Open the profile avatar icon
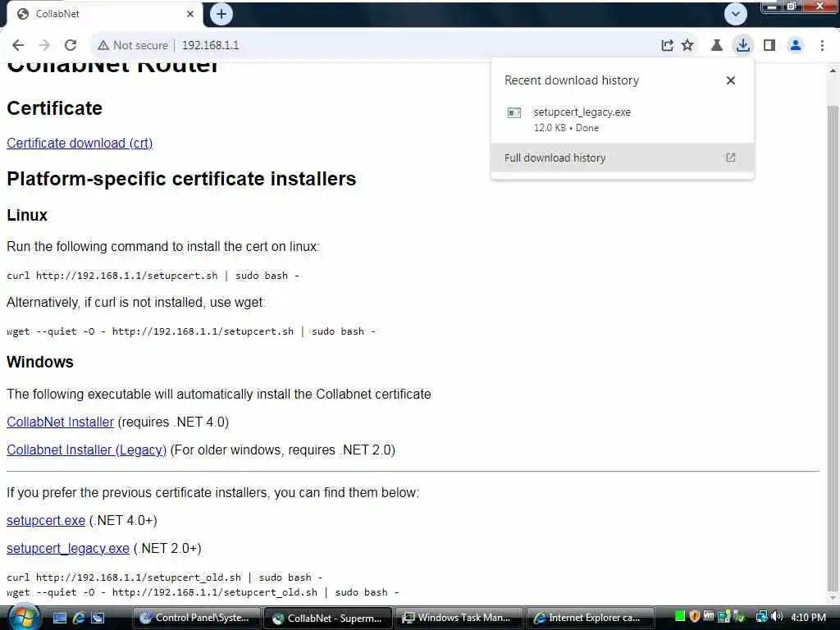Image resolution: width=840 pixels, height=630 pixels. 796,46
